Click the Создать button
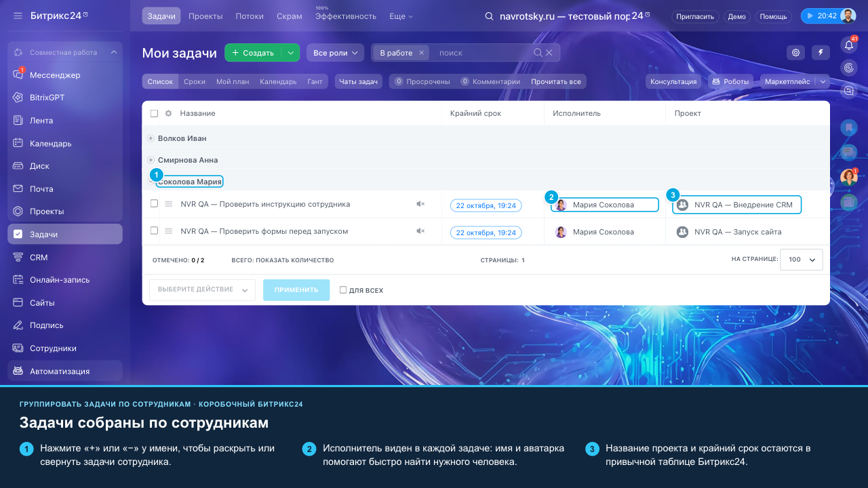The image size is (868, 488). [254, 53]
